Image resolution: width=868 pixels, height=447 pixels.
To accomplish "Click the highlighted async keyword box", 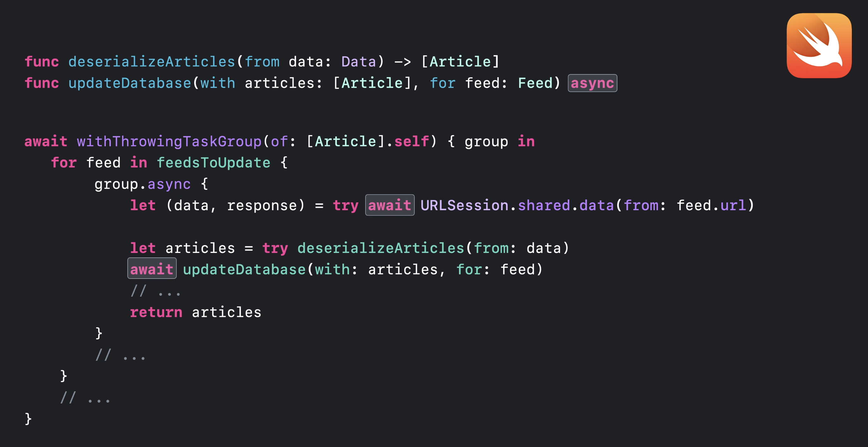I will (592, 83).
